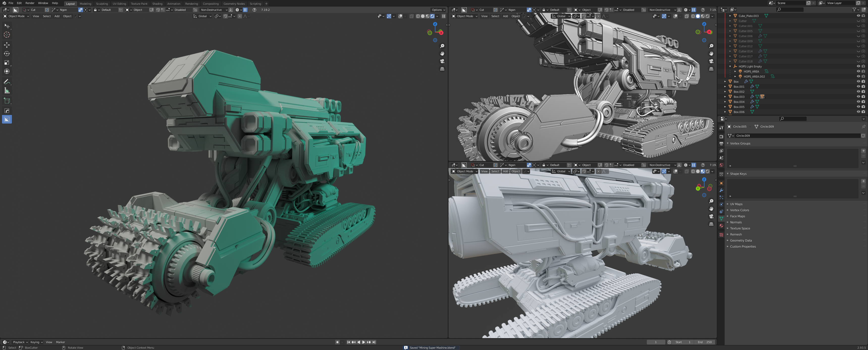The image size is (868, 350).
Task: Open the Add menu in the main viewport header
Action: pos(57,16)
